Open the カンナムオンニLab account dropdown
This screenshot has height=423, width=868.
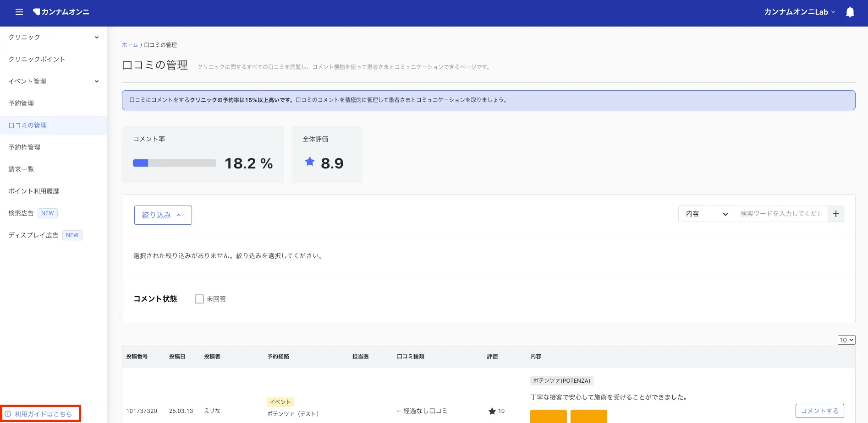click(800, 12)
